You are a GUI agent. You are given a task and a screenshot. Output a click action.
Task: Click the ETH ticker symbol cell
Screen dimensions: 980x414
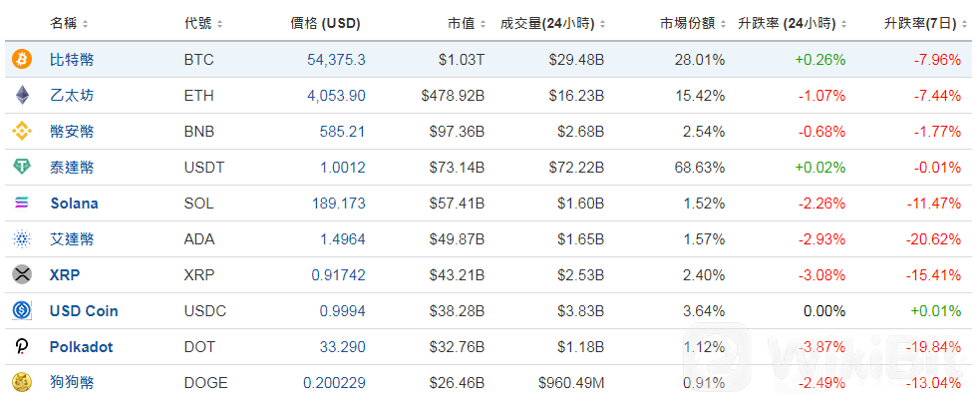click(198, 95)
